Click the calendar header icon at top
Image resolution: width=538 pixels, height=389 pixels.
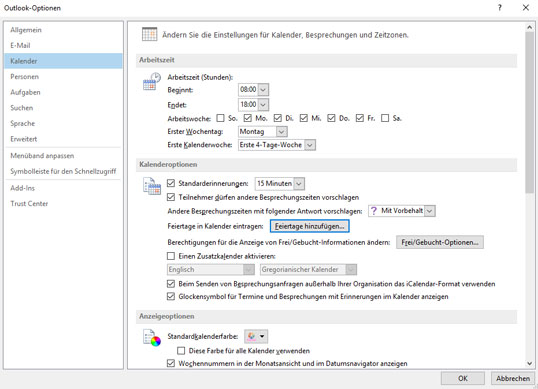point(150,34)
